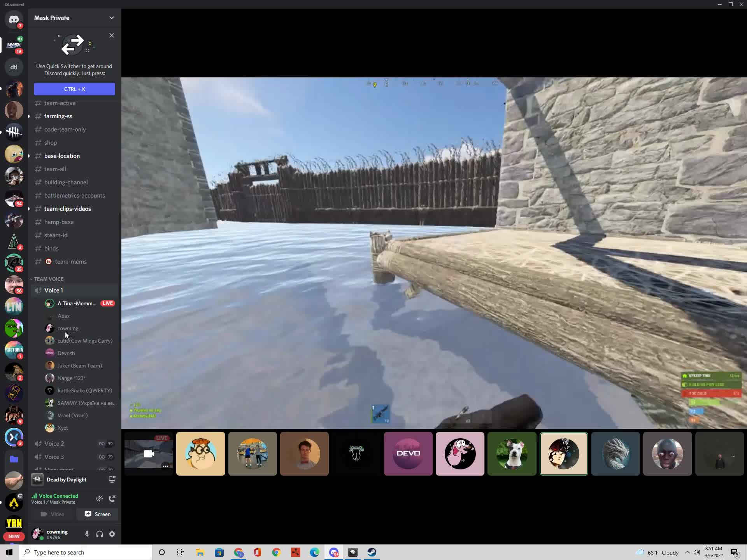Expand the Mask Private server dropdown

click(111, 18)
